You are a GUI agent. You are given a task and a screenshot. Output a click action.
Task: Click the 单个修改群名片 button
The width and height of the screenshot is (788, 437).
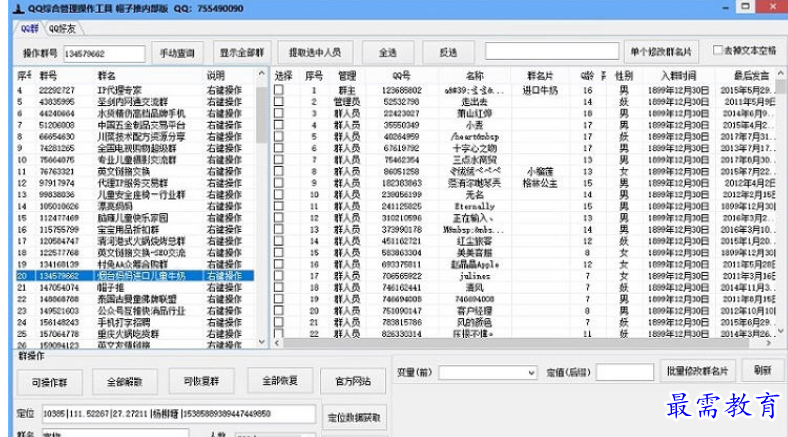(x=661, y=52)
